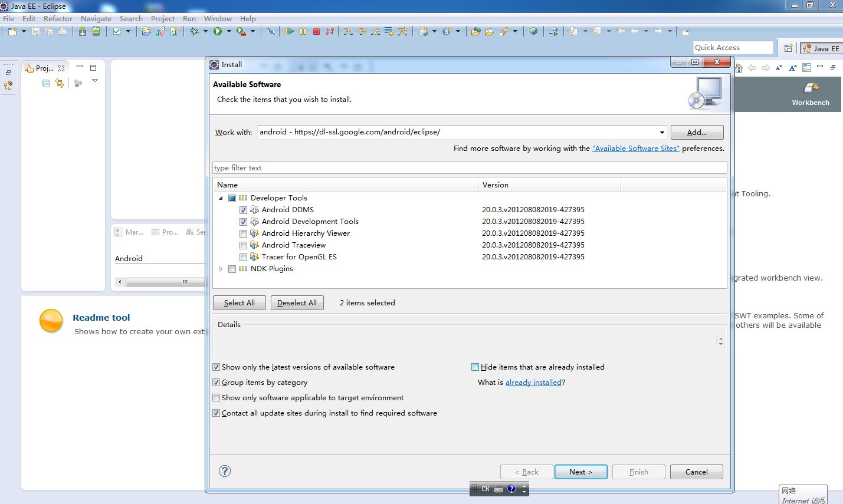Click the green Run icon
Viewport: 843px width, 504px height.
coord(218,31)
